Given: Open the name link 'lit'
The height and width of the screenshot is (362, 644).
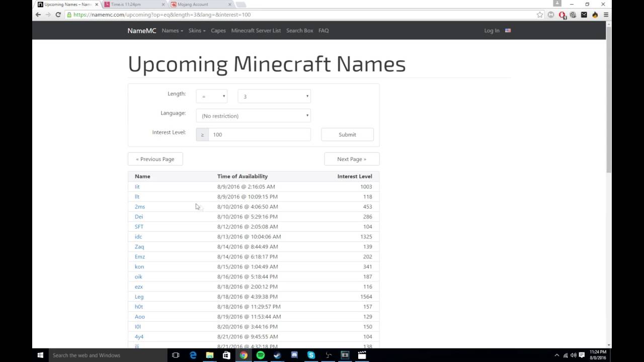Looking at the screenshot, I should point(137,187).
